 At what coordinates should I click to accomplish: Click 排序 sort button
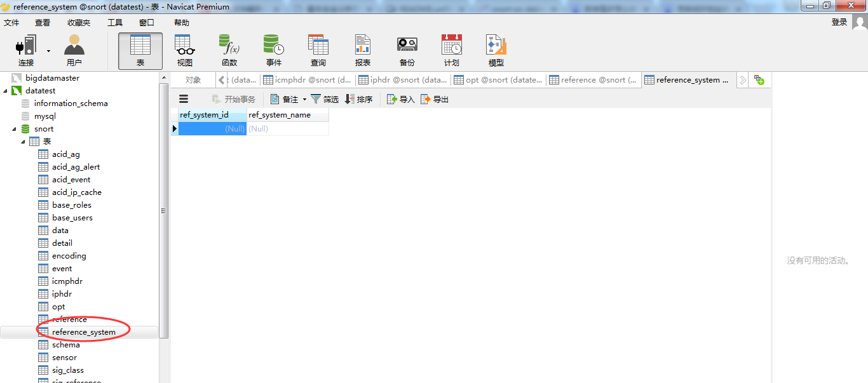point(359,99)
